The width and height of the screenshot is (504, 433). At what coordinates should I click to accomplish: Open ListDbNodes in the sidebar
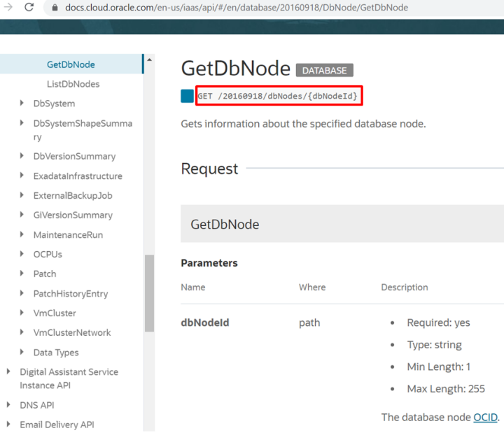73,84
